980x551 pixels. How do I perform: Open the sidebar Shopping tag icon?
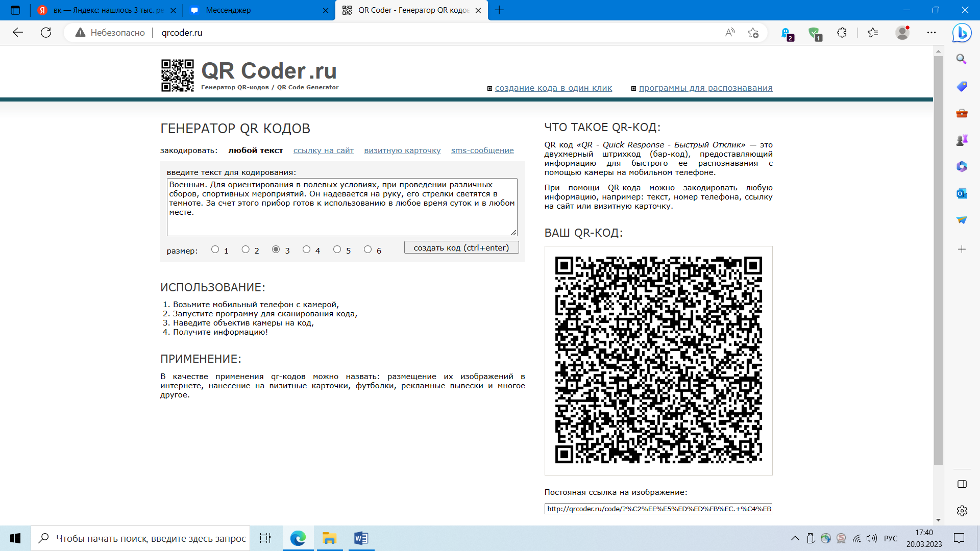coord(962,86)
